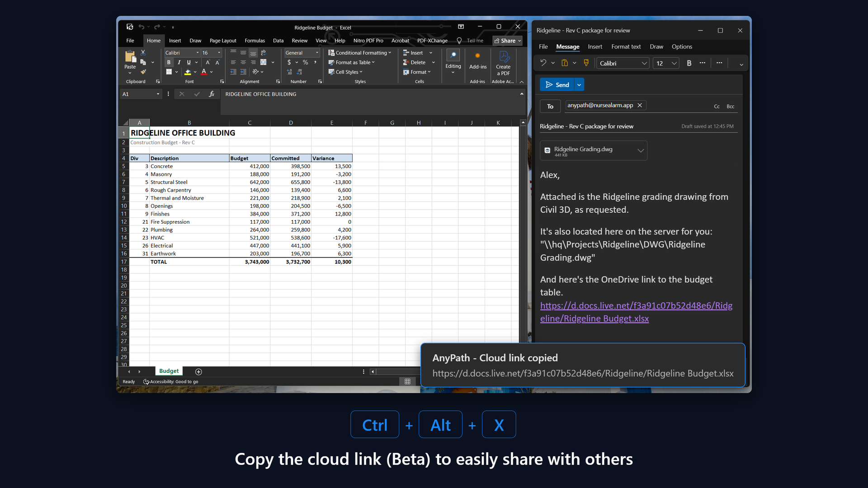Open the Excel File menu

click(x=130, y=41)
